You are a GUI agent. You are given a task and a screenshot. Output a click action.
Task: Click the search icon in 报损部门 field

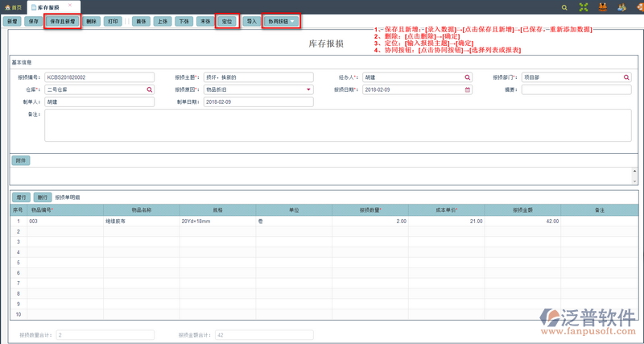pyautogui.click(x=627, y=77)
